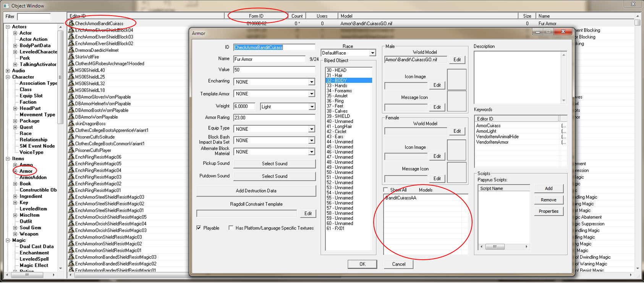Cancel the Armor dialog
This screenshot has height=283, width=644.
click(x=399, y=264)
